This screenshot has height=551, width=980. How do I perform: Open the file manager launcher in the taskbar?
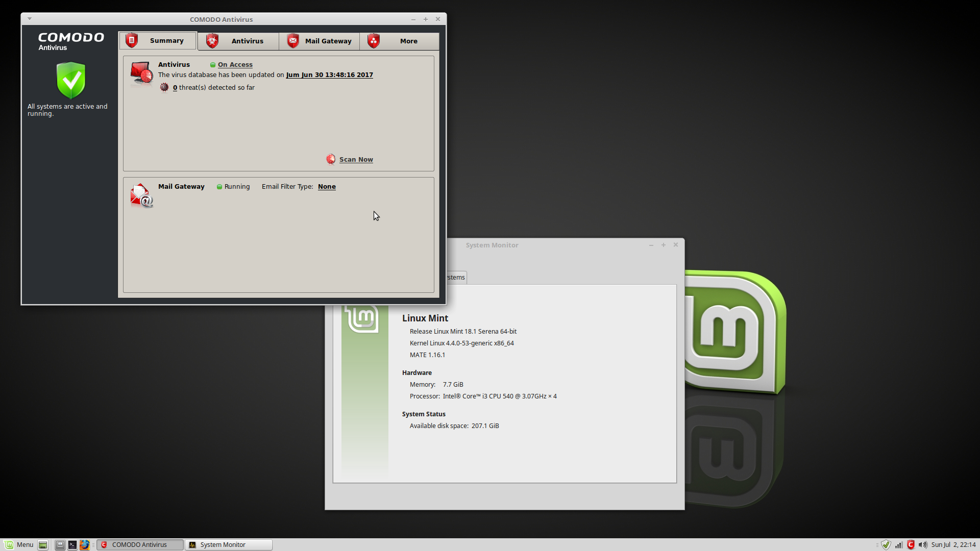(60, 545)
